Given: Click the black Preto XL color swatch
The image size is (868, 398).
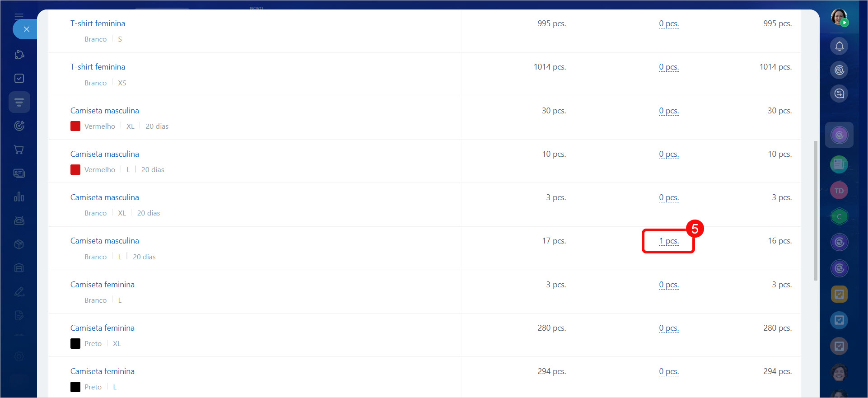Looking at the screenshot, I should coord(75,343).
